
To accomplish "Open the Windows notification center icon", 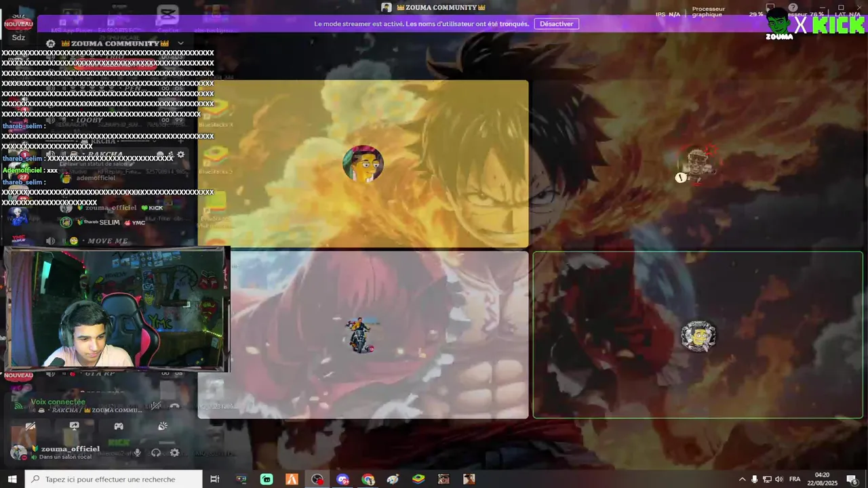I will (x=852, y=479).
